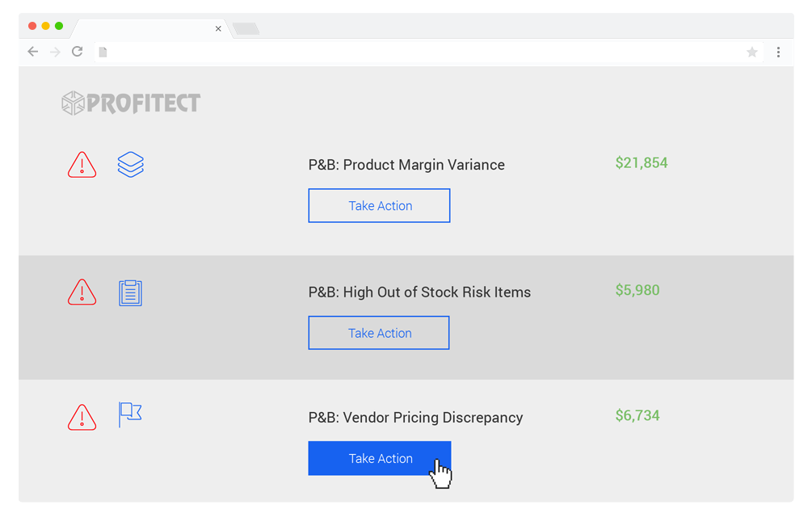
Task: Click the Vendor Pricing warning triangle
Action: (x=82, y=417)
